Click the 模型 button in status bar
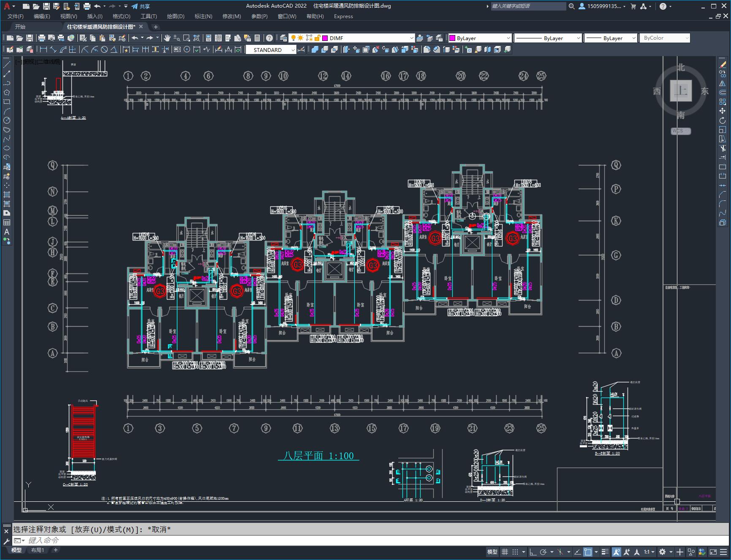The height and width of the screenshot is (560, 731). (x=492, y=552)
